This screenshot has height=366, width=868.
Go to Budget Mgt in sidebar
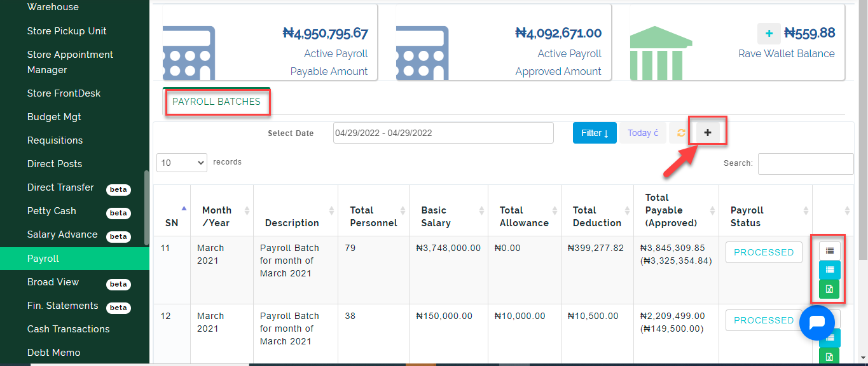[54, 117]
